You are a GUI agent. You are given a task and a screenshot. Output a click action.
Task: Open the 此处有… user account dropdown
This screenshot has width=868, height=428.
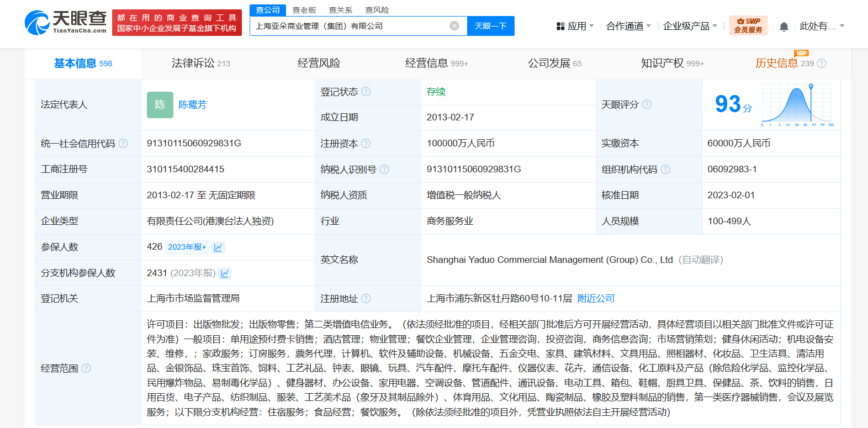point(822,26)
